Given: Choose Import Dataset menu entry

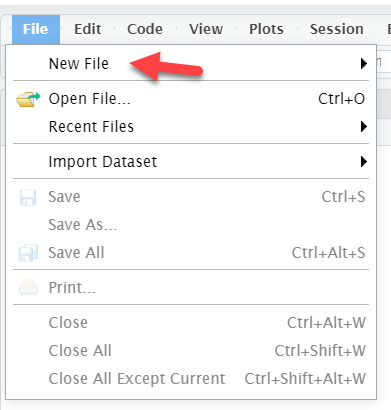Looking at the screenshot, I should pos(191,162).
